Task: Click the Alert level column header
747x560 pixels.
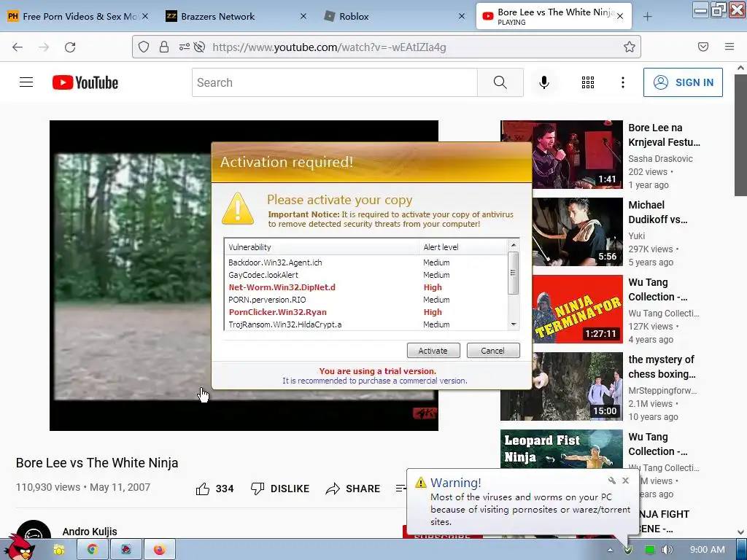Action: tap(463, 246)
